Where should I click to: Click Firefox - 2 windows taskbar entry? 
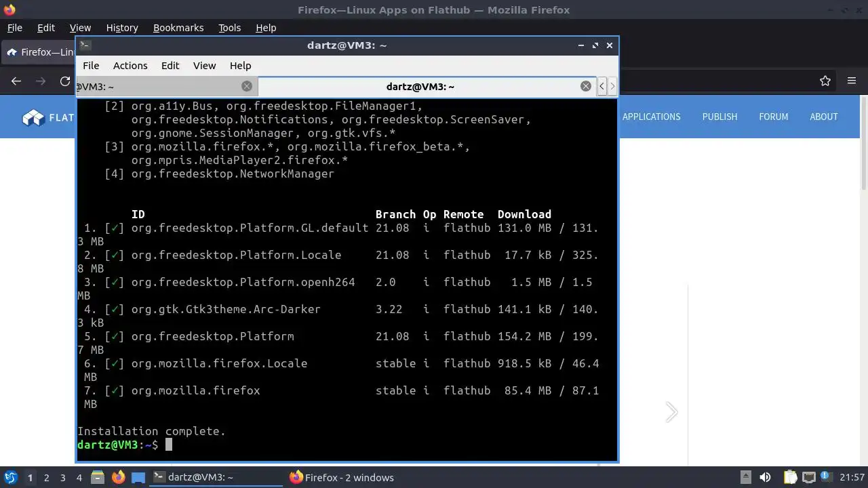point(353,477)
